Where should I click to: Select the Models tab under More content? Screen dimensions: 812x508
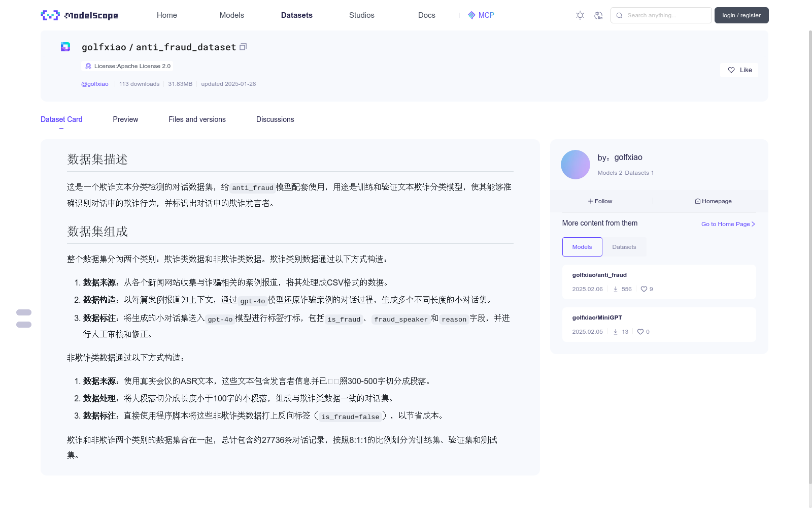(x=582, y=247)
